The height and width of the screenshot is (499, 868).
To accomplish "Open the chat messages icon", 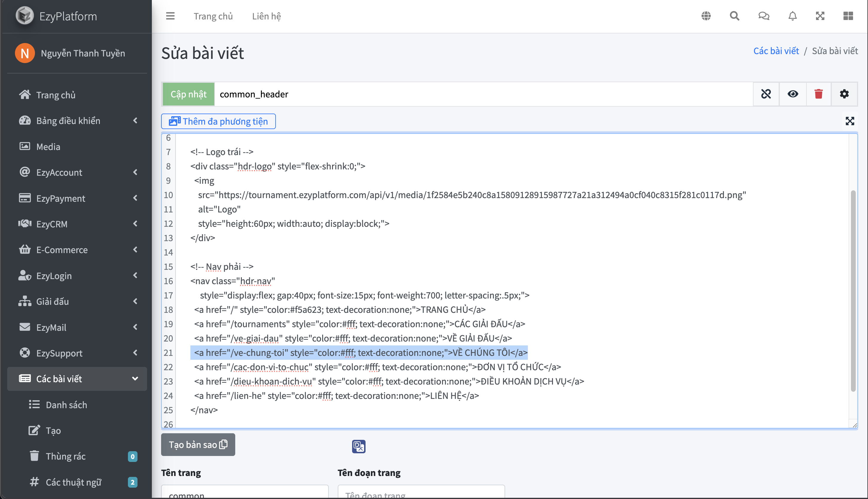I will pos(763,16).
